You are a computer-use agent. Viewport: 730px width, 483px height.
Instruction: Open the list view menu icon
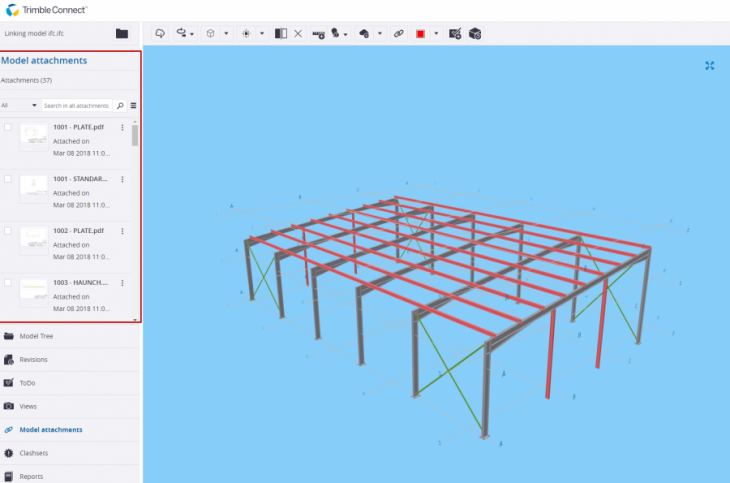click(x=133, y=105)
